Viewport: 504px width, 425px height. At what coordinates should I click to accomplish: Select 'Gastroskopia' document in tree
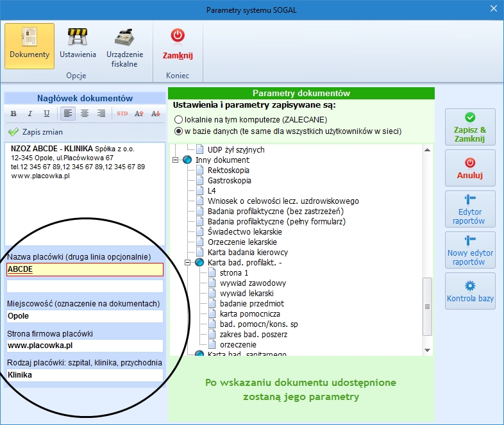click(x=229, y=181)
